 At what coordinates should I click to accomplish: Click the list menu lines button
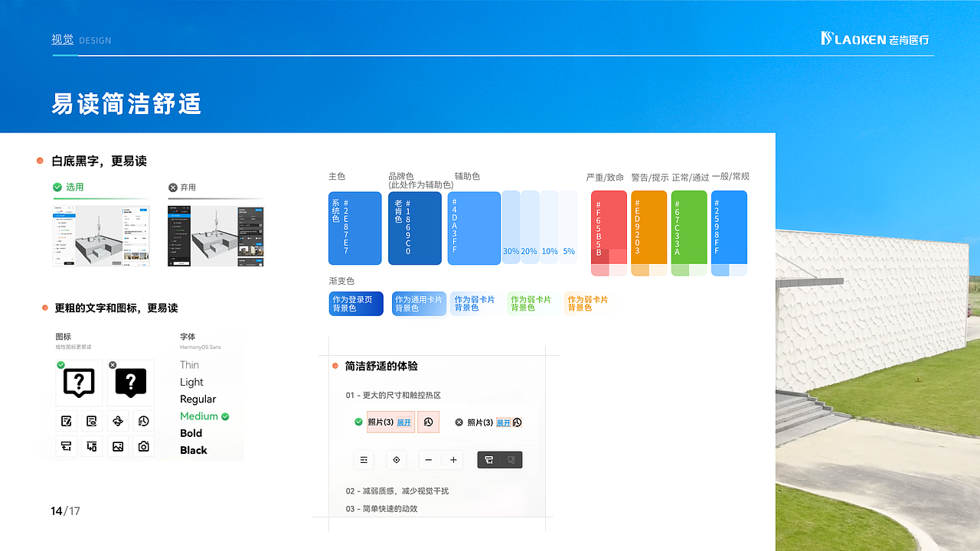coord(364,460)
